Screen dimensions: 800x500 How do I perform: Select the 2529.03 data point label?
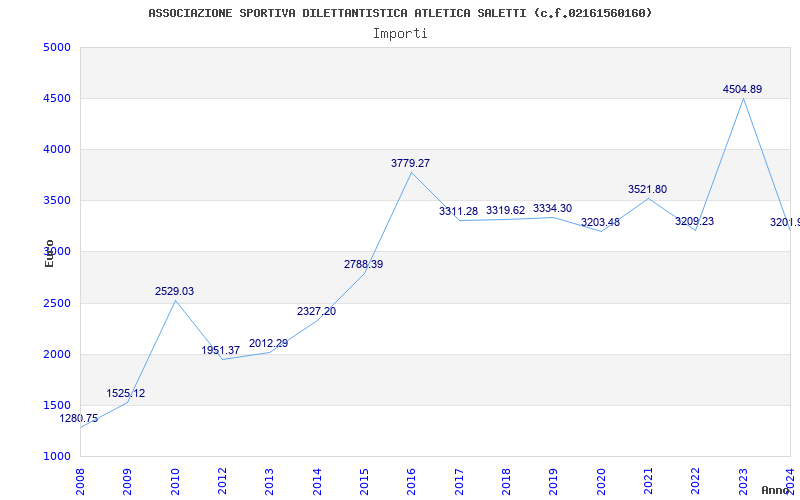174,292
